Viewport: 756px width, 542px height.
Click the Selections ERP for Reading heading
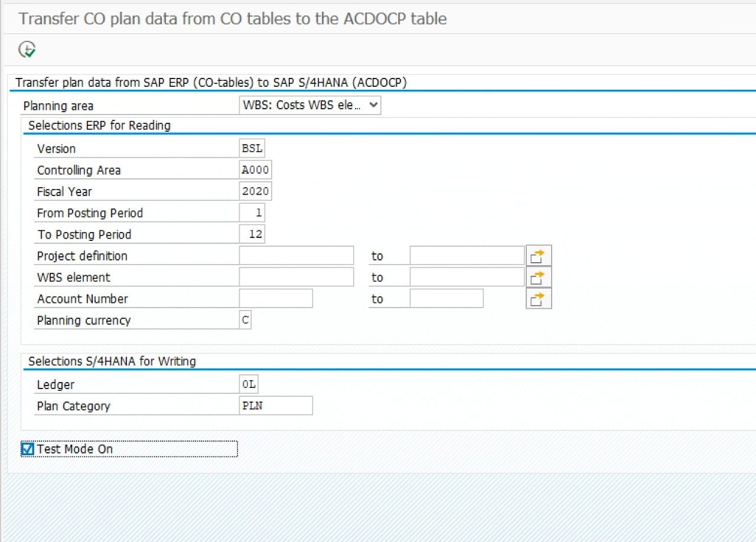tap(99, 125)
